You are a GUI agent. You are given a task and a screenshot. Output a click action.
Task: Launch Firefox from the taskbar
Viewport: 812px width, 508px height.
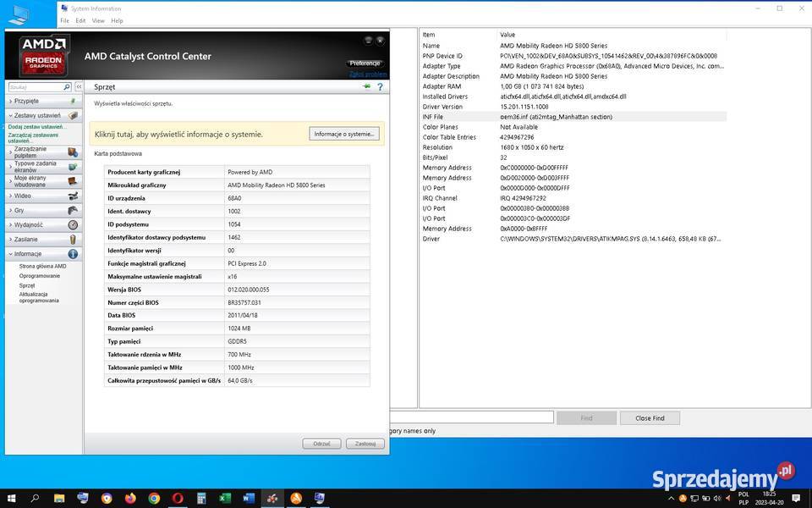point(130,498)
